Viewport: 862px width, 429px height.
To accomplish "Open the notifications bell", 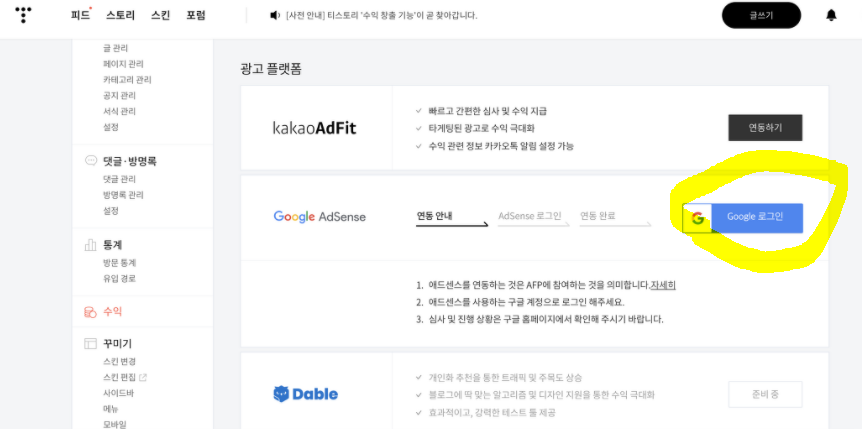I will click(x=831, y=15).
